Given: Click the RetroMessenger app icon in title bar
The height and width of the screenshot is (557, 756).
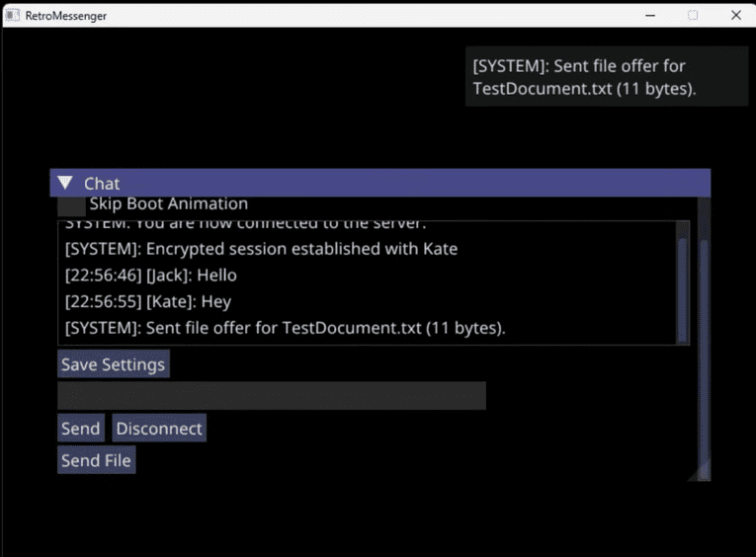Looking at the screenshot, I should (13, 16).
